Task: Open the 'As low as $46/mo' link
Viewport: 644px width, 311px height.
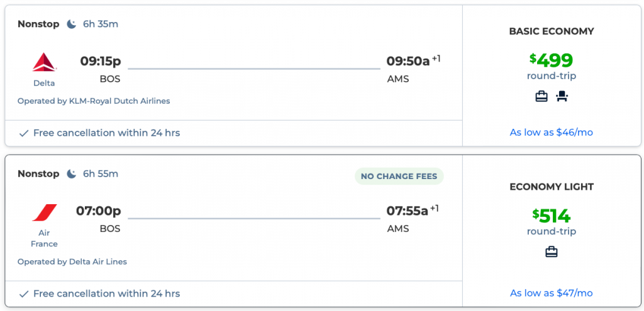Action: coord(551,133)
